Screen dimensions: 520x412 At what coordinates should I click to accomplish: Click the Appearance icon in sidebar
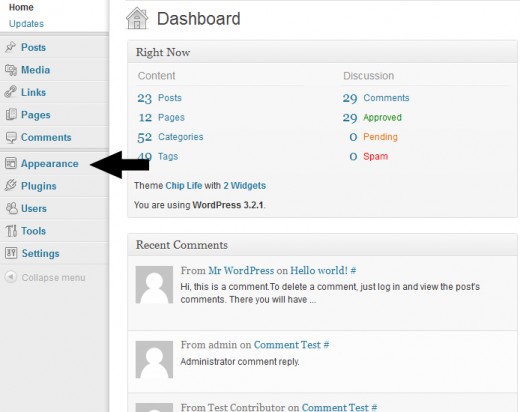[x=11, y=163]
